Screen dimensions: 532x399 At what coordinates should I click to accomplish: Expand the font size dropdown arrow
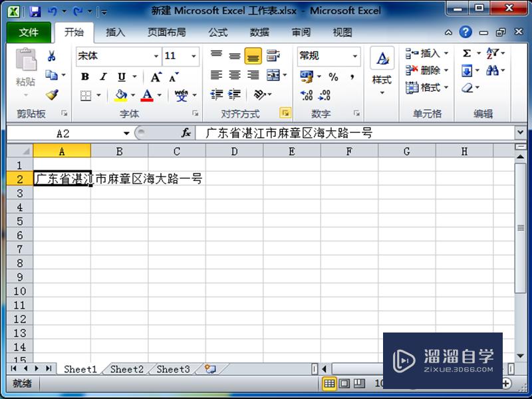(195, 56)
